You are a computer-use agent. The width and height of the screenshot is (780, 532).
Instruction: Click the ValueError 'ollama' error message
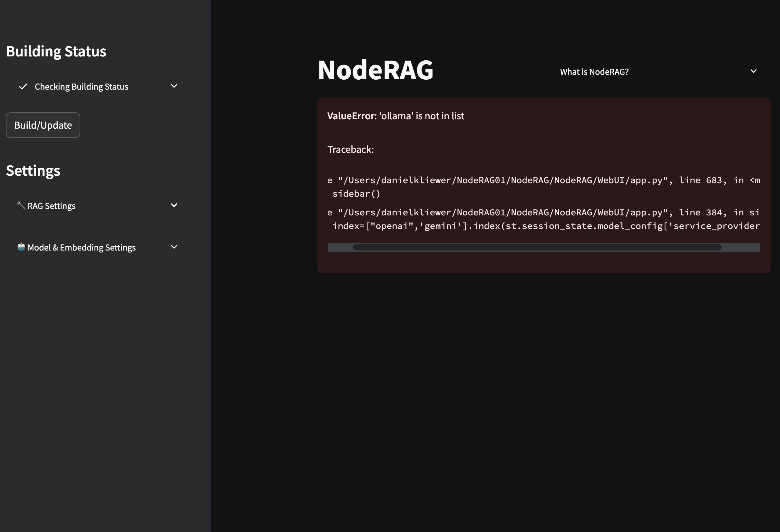tap(395, 116)
